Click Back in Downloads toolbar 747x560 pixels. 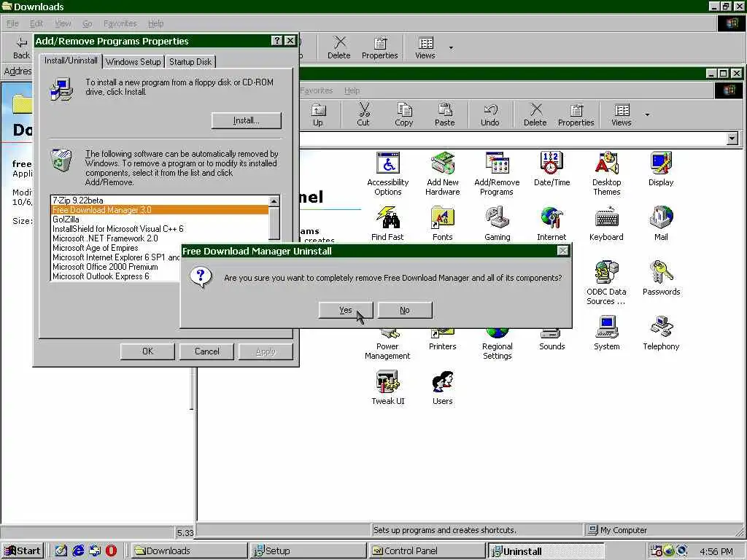pyautogui.click(x=21, y=47)
